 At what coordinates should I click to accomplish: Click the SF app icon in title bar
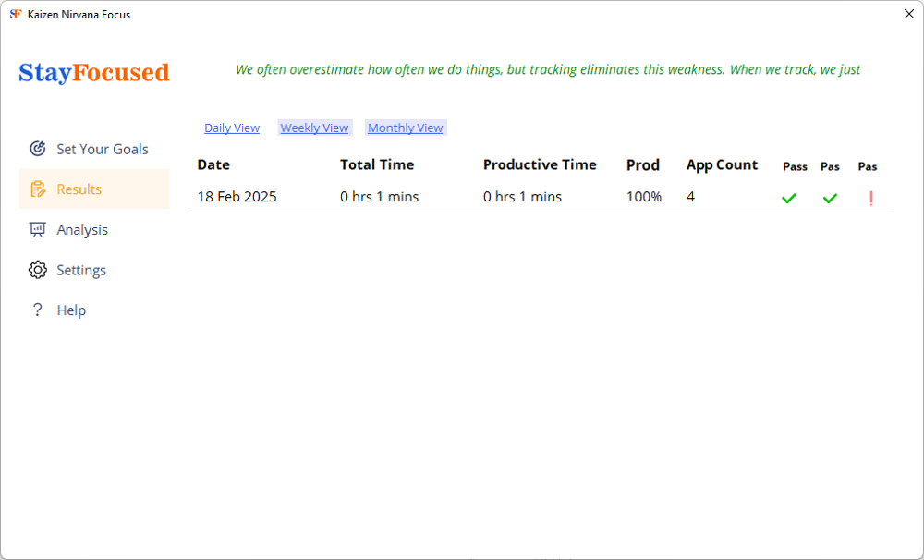(16, 15)
